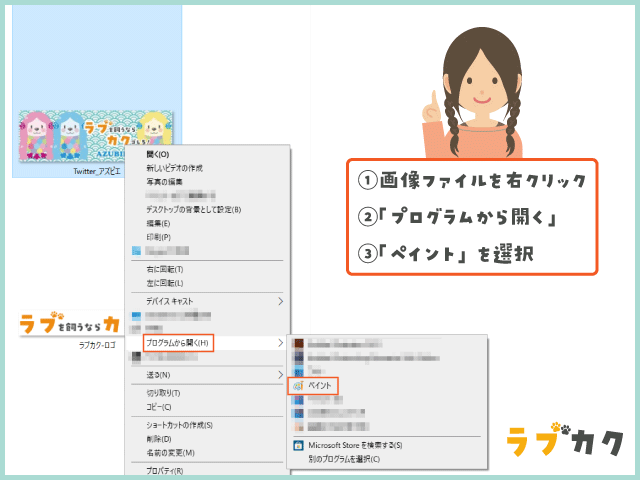Open プロパティ(R) from context menu
640x480 pixels.
tap(164, 471)
